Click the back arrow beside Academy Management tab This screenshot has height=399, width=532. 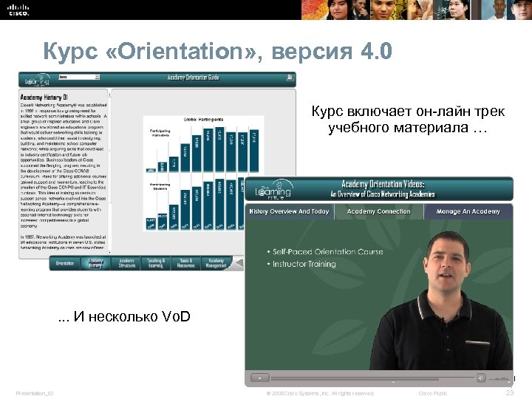coord(240,263)
